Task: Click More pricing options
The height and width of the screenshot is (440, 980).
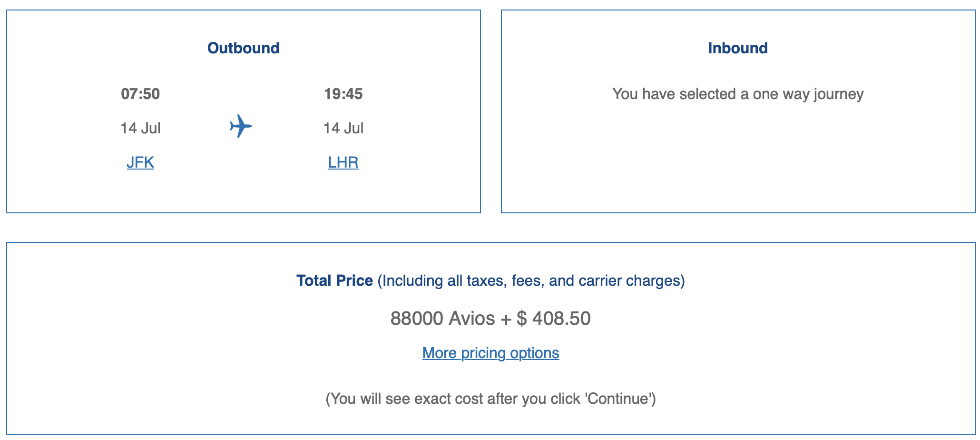Action: tap(490, 353)
